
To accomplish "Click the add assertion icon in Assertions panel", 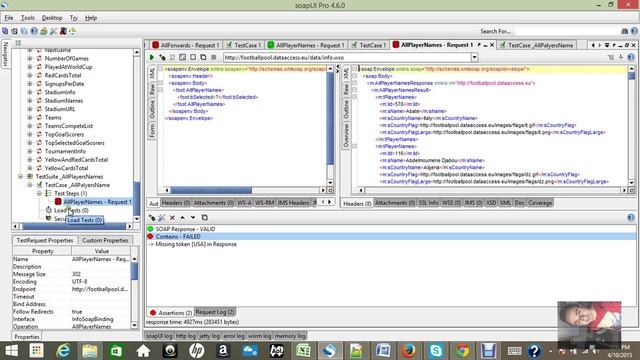I will tap(152, 218).
